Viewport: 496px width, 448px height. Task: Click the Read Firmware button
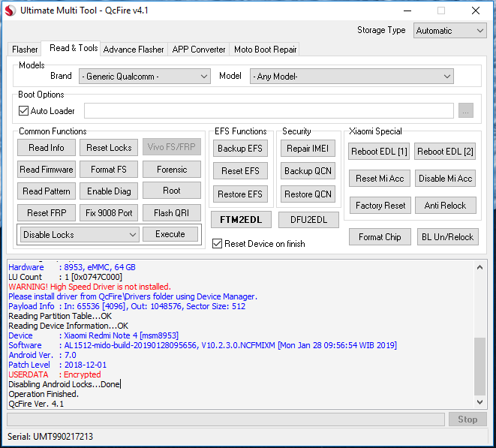pyautogui.click(x=47, y=170)
